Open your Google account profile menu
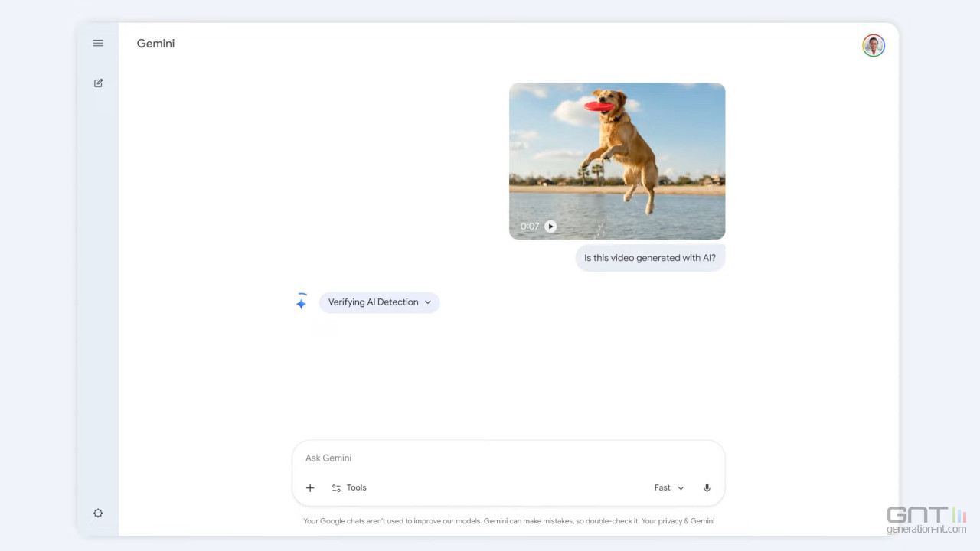 click(x=873, y=45)
